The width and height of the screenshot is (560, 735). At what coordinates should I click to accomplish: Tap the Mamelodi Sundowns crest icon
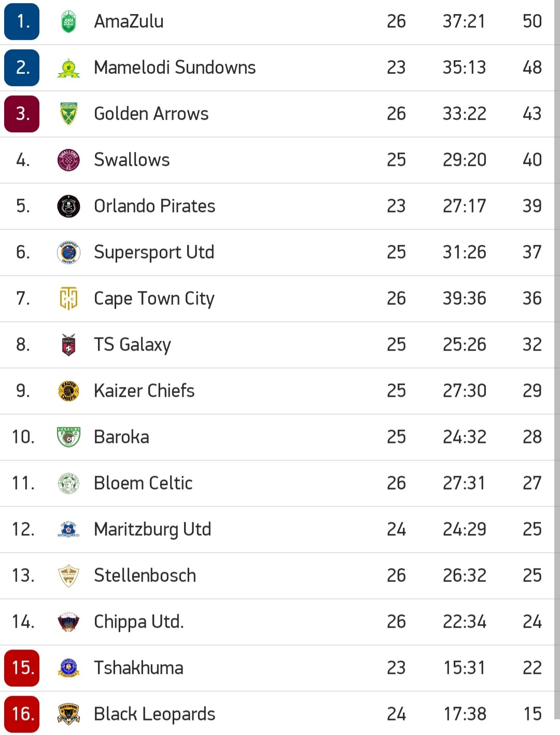point(68,68)
